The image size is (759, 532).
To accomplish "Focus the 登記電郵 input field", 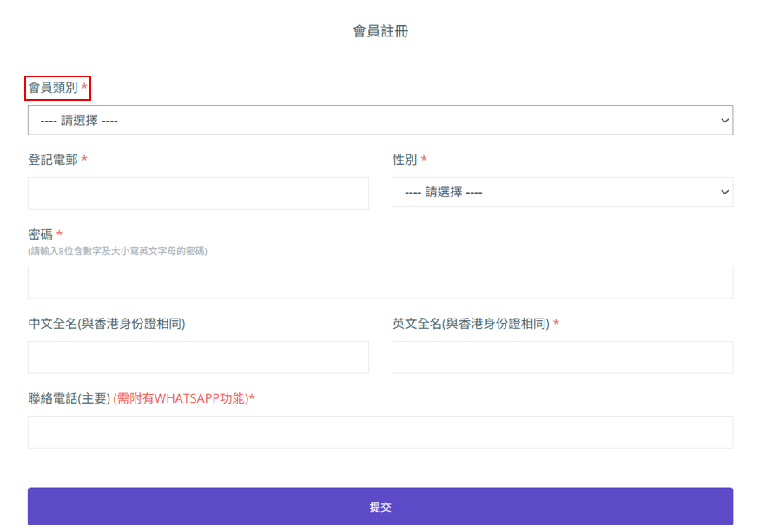I will click(198, 194).
